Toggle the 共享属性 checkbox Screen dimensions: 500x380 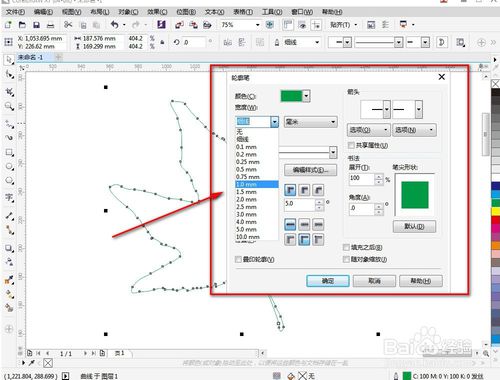coord(351,145)
